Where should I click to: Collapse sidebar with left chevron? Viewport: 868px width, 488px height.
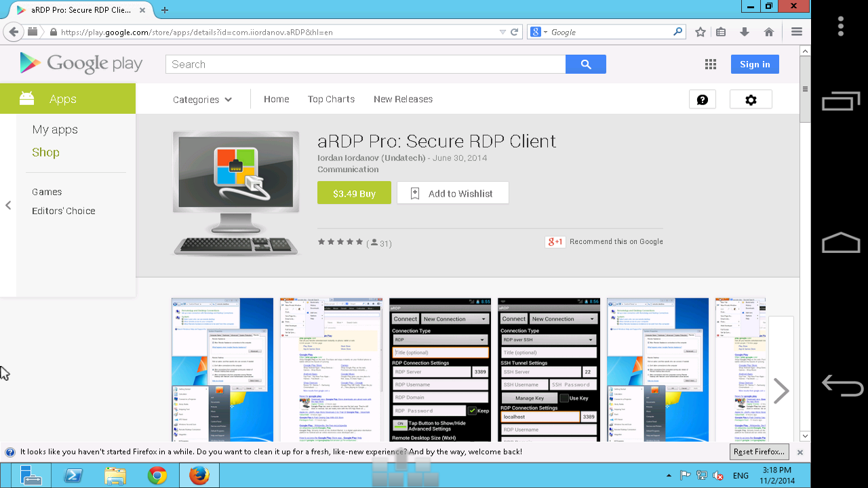coord(8,205)
